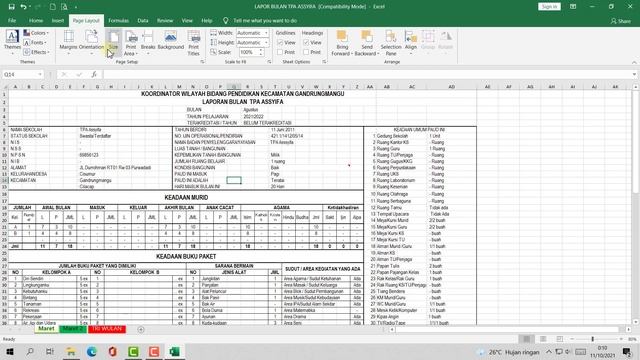Switch to Page Break Preview in status bar
Viewport: 640px width, 360px height.
(x=560, y=339)
